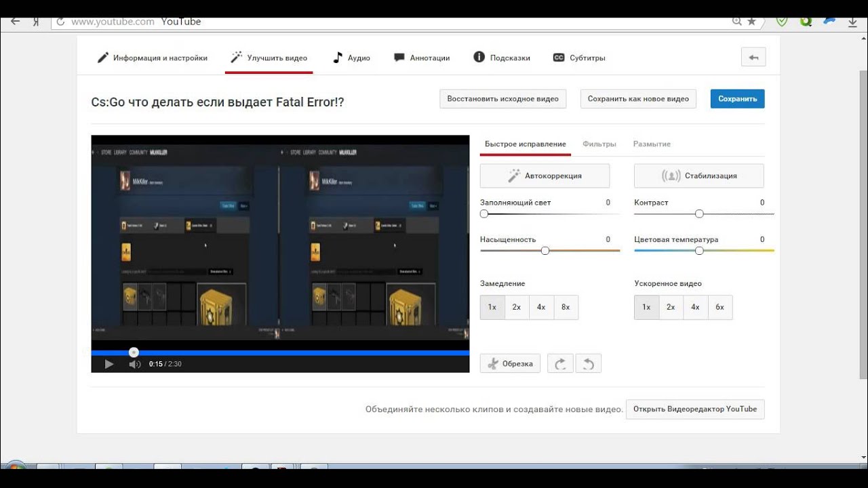Mute the video with the speaker icon
Viewport: 868px width, 488px height.
(x=134, y=364)
